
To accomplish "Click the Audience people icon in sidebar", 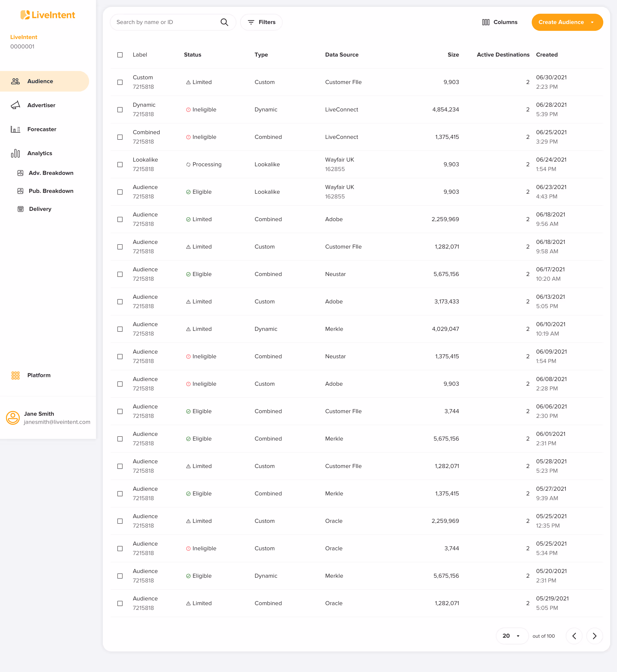I will point(15,81).
